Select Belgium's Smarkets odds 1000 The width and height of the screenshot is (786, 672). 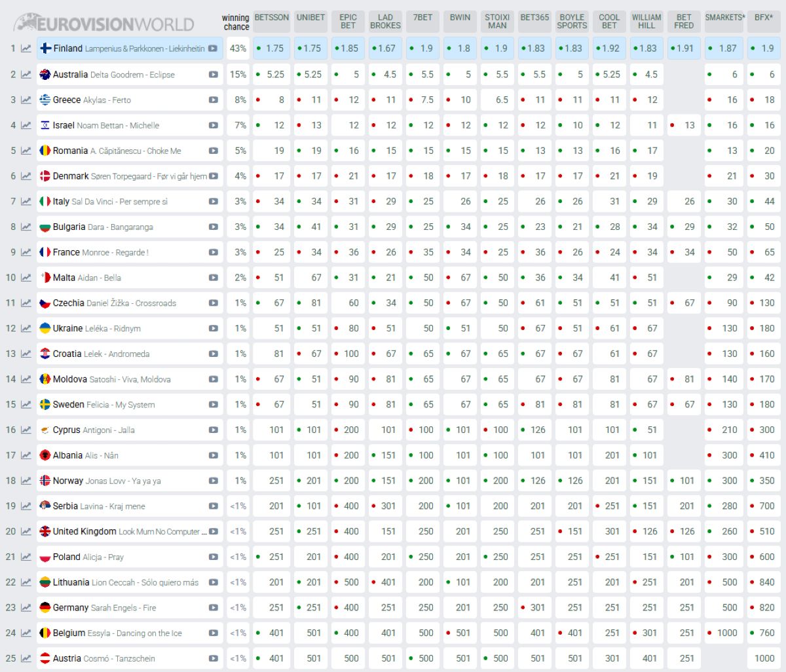(724, 633)
